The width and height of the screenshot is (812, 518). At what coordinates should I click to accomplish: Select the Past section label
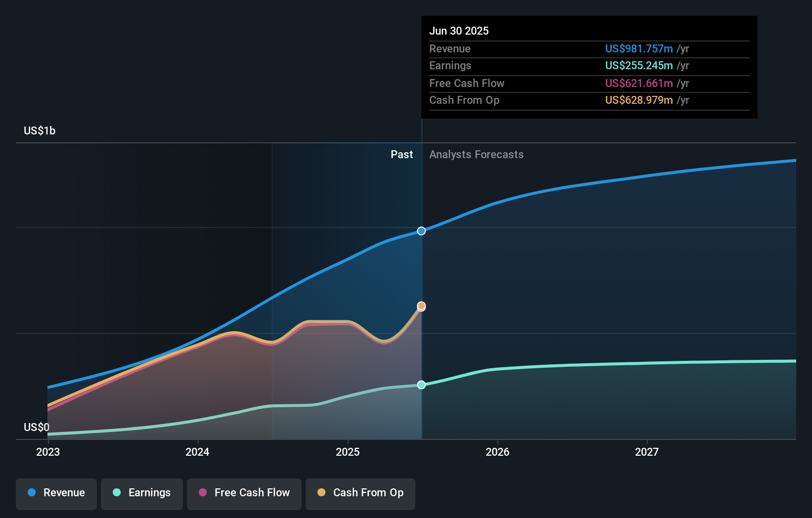pyautogui.click(x=402, y=154)
